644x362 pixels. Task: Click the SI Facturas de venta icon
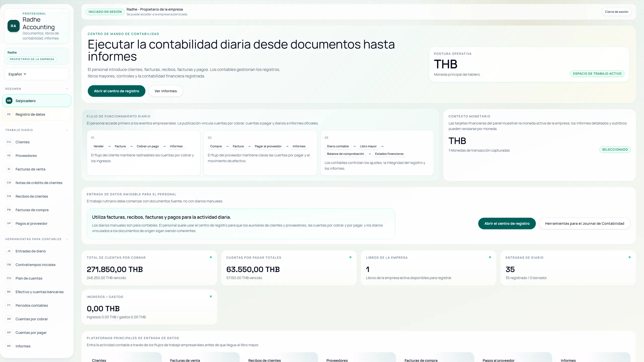(x=9, y=169)
